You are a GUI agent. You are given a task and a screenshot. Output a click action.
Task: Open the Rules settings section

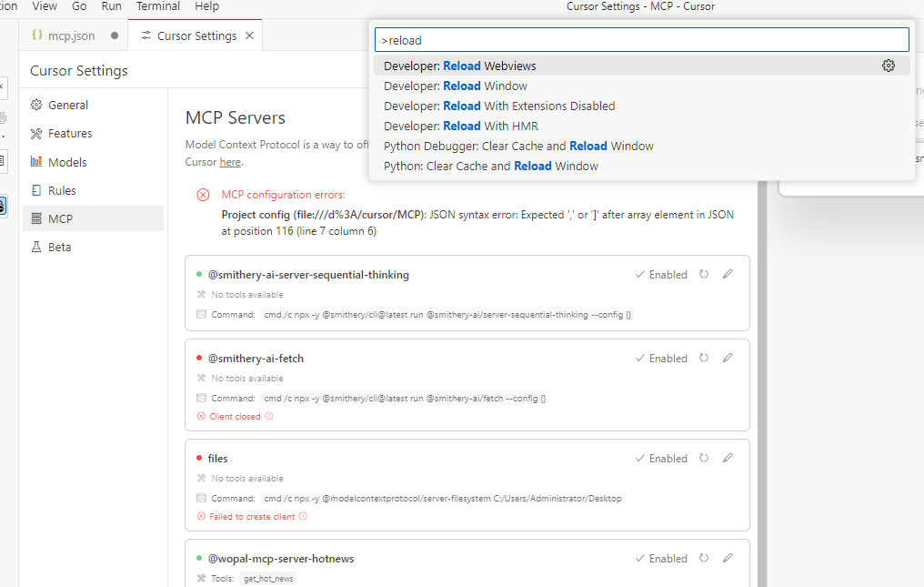click(93, 190)
